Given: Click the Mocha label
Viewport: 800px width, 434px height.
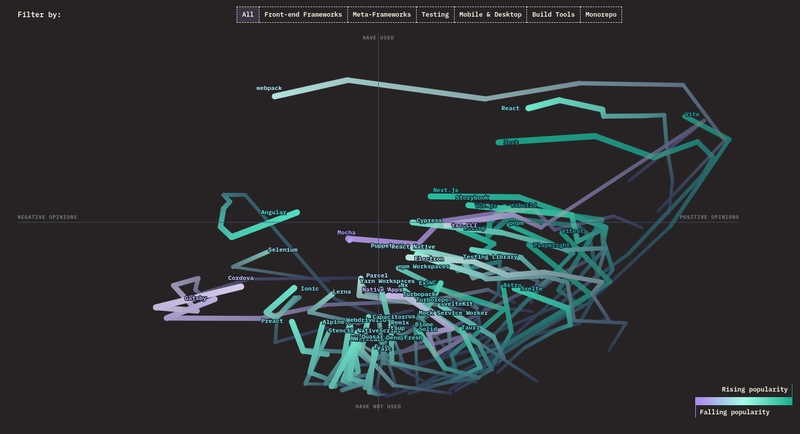Looking at the screenshot, I should point(346,233).
